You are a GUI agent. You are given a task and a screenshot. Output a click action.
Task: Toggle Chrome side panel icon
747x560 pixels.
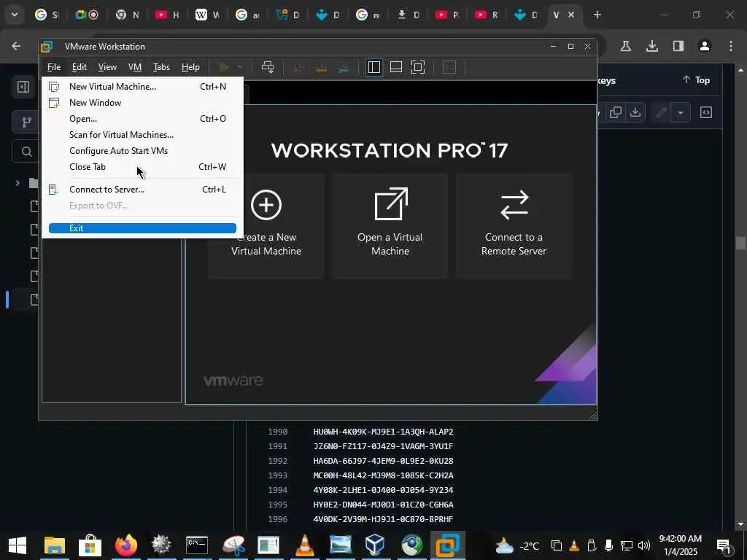(x=678, y=46)
